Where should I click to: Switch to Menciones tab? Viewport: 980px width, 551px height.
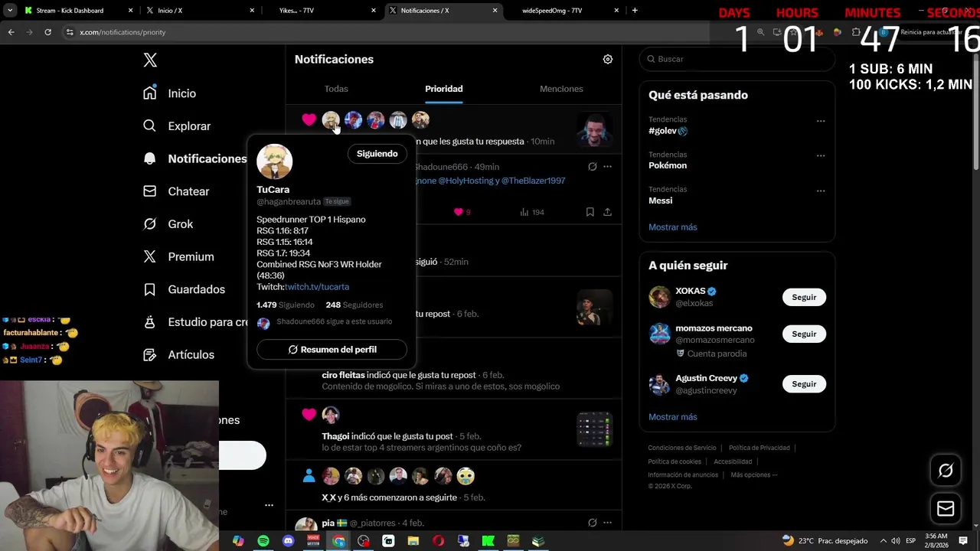[x=561, y=89]
